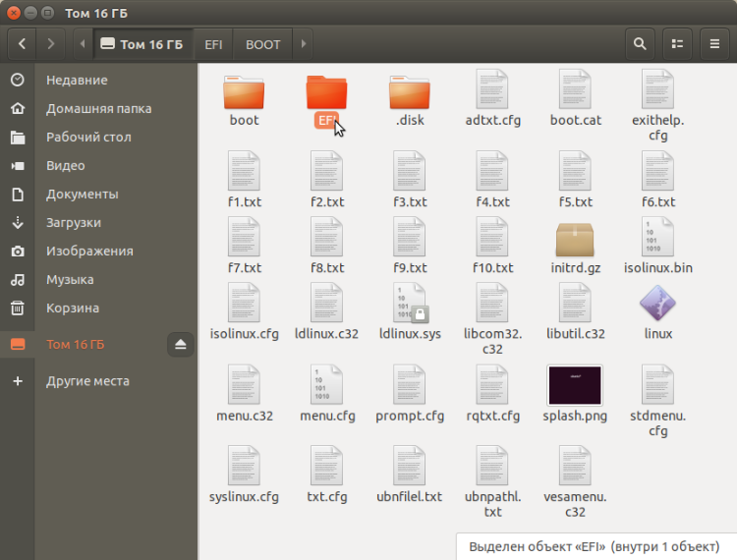Switch to the BOOT path segment
Screen dimensions: 737x560
262,44
